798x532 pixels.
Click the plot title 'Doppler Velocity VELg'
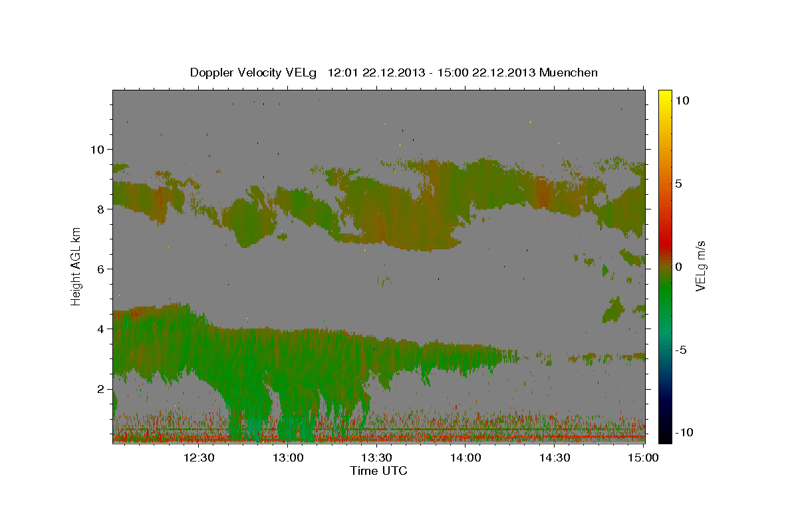tap(254, 72)
